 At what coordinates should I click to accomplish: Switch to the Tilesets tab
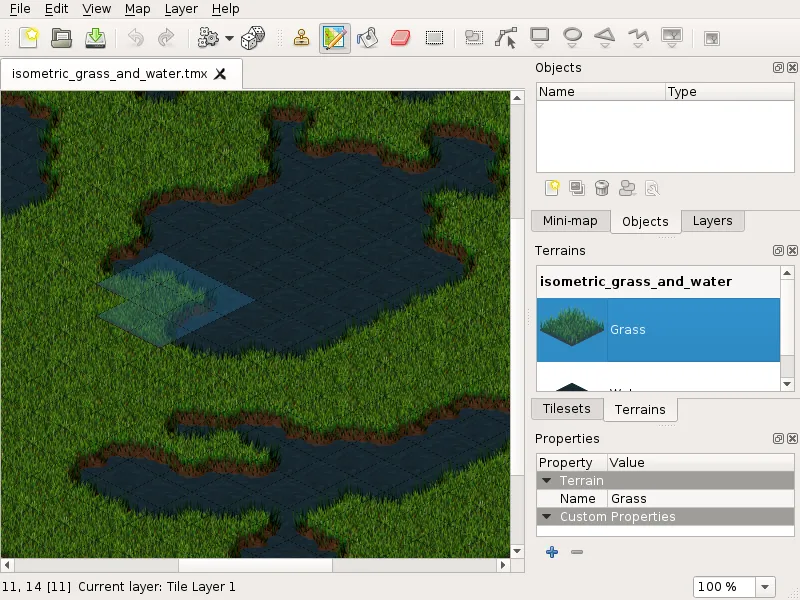pyautogui.click(x=566, y=408)
